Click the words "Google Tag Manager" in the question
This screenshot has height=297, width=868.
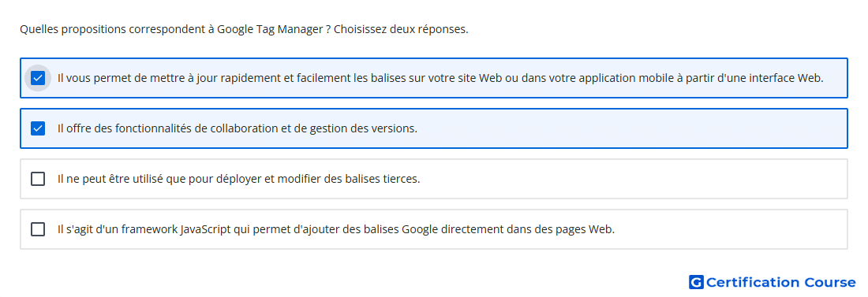point(270,29)
